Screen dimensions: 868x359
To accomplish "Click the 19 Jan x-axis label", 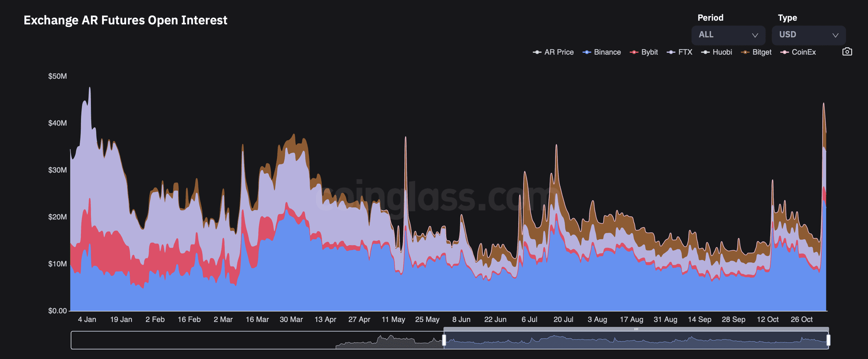I will [x=121, y=319].
